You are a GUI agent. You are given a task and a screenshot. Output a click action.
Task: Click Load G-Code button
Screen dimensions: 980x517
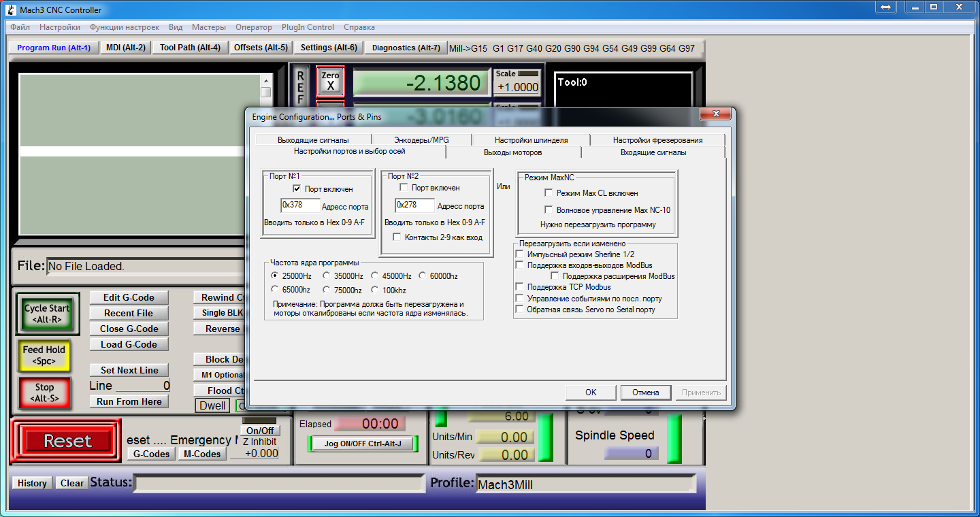coord(129,344)
